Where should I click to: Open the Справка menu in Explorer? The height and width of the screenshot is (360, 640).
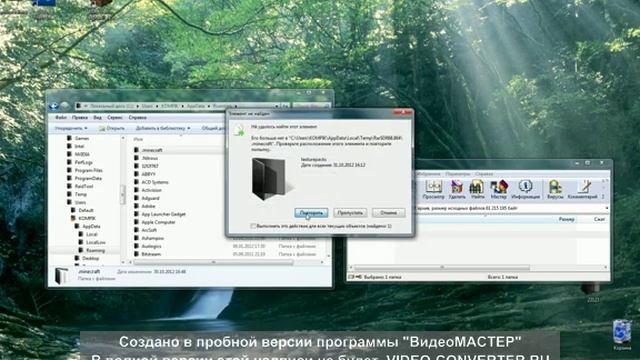(138, 118)
